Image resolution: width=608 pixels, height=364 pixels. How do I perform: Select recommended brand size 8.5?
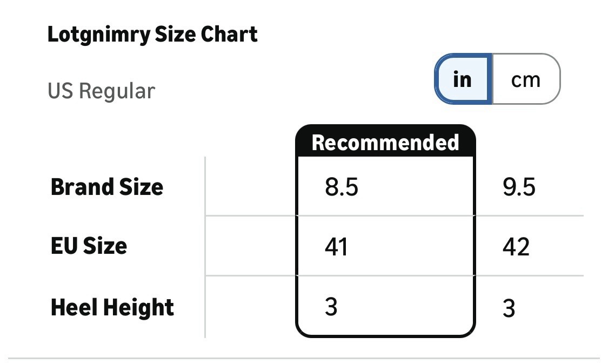[x=342, y=187]
